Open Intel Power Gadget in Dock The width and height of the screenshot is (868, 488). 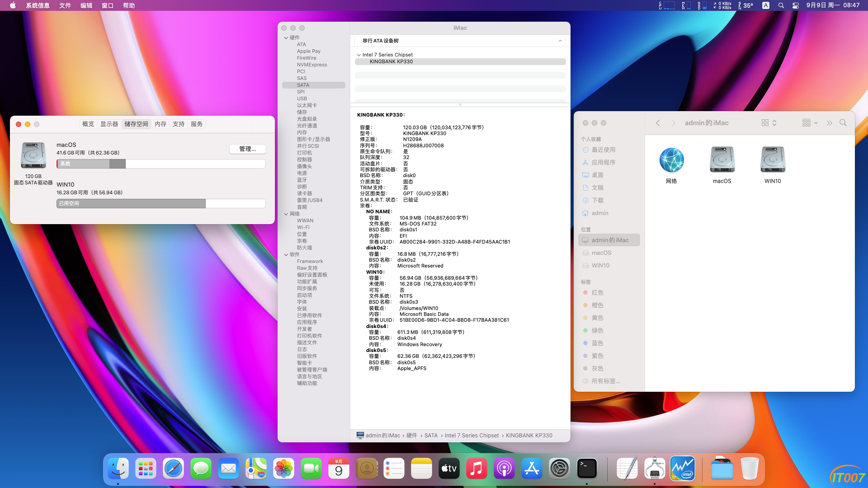pos(682,469)
